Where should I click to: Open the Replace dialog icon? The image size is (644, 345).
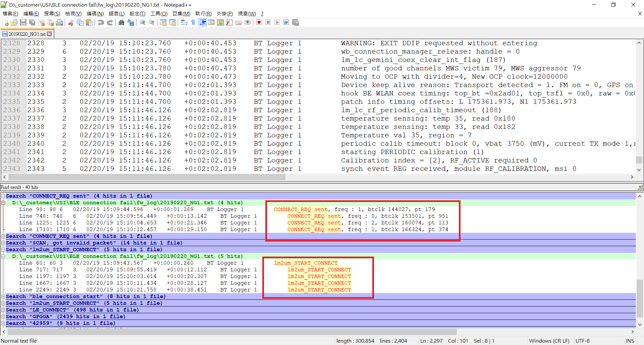pyautogui.click(x=131, y=22)
